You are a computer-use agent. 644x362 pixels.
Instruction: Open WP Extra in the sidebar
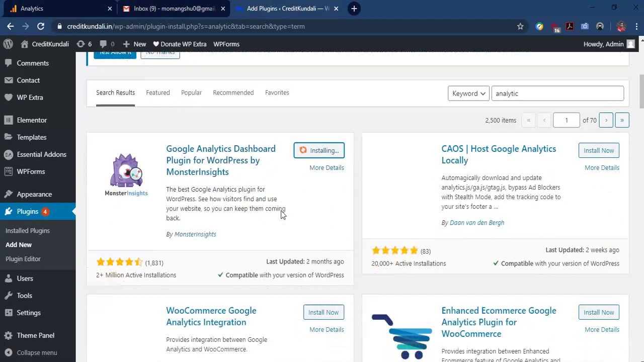30,98
